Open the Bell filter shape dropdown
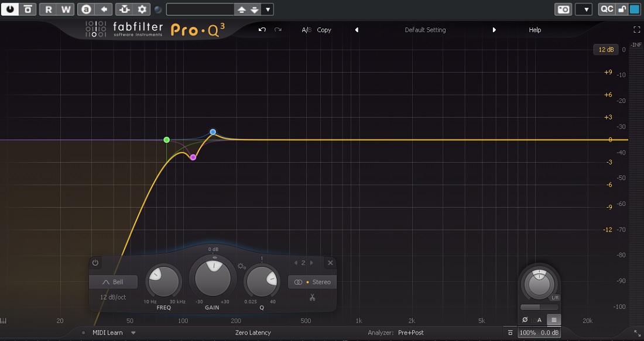Image resolution: width=644 pixels, height=341 pixels. 114,282
